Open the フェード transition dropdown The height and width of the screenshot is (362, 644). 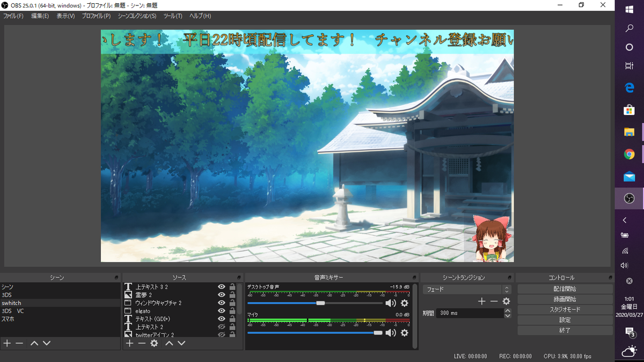coord(466,289)
